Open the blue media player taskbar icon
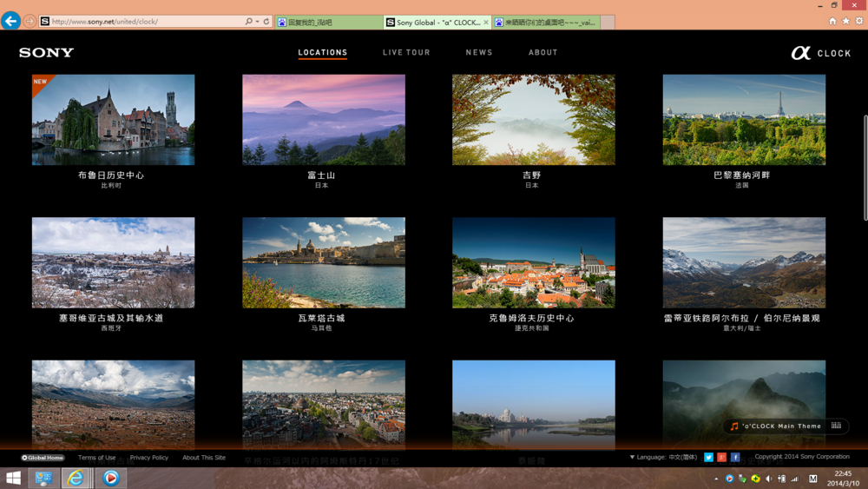This screenshot has width=868, height=489. pyautogui.click(x=111, y=478)
